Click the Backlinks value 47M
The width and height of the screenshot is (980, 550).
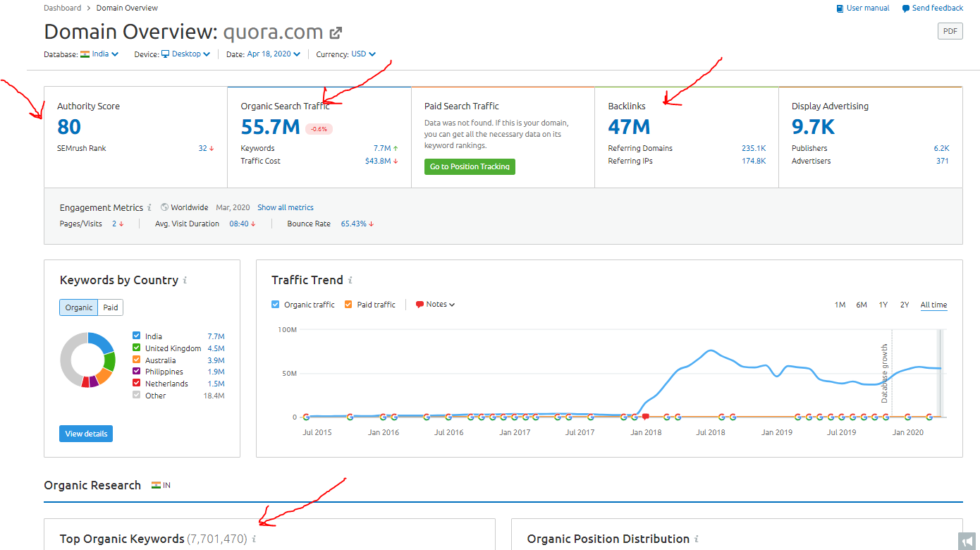pos(629,127)
